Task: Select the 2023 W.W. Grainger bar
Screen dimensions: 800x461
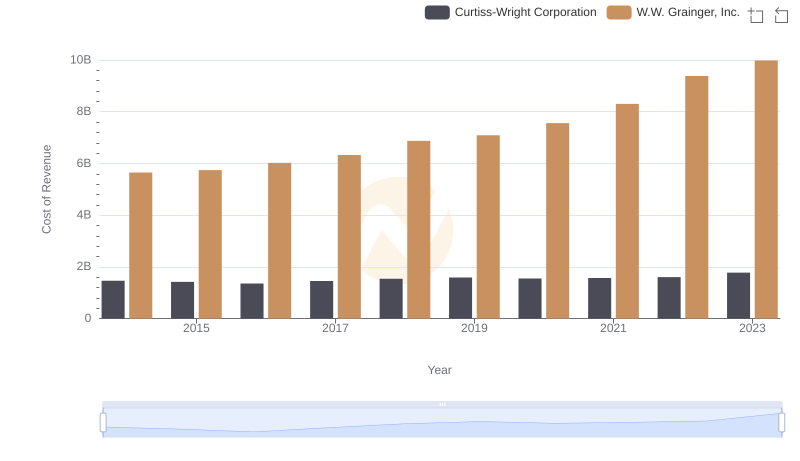Action: [x=766, y=189]
